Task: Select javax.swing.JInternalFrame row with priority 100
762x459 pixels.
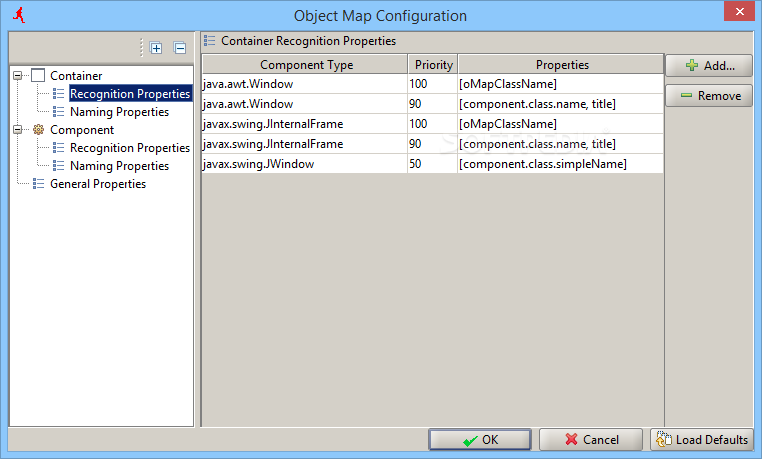Action: [x=433, y=124]
